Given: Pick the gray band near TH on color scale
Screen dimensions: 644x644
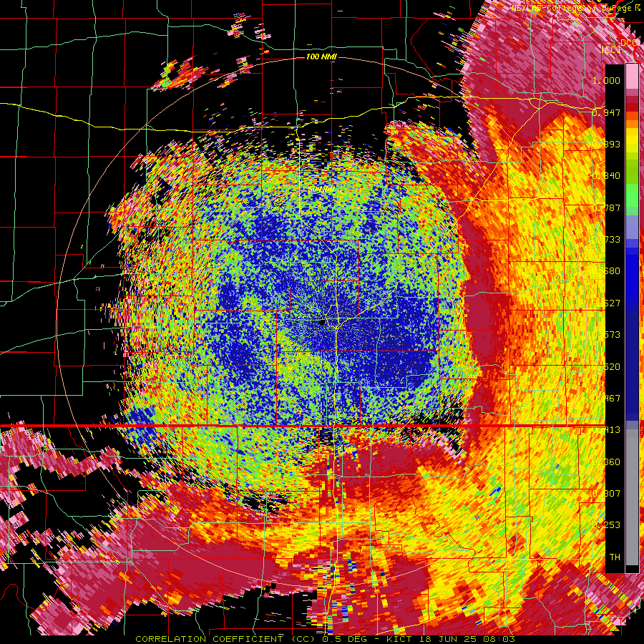Looking at the screenshot, I should 632,497.
